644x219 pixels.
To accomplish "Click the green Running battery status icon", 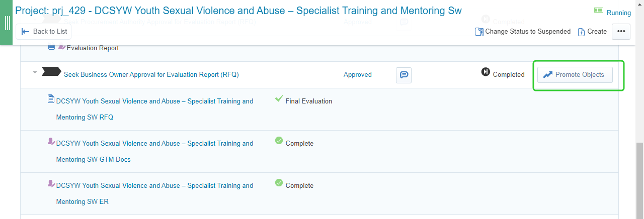I will point(599,10).
